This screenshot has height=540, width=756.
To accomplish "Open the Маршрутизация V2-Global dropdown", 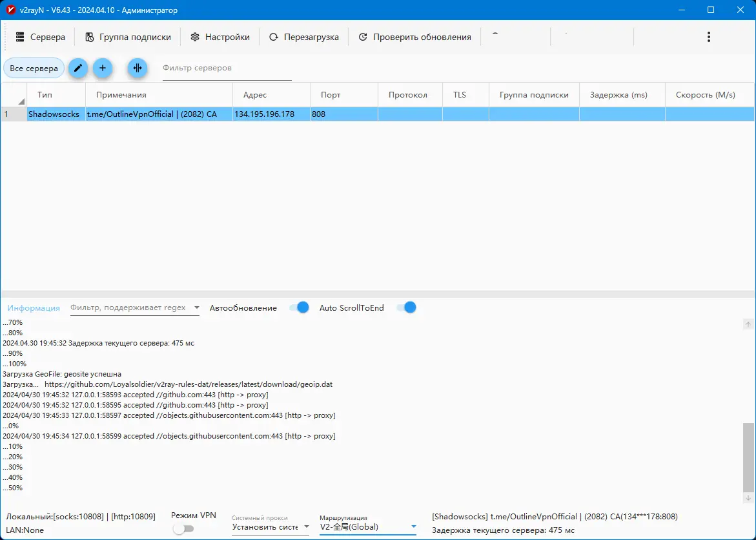I will (368, 527).
